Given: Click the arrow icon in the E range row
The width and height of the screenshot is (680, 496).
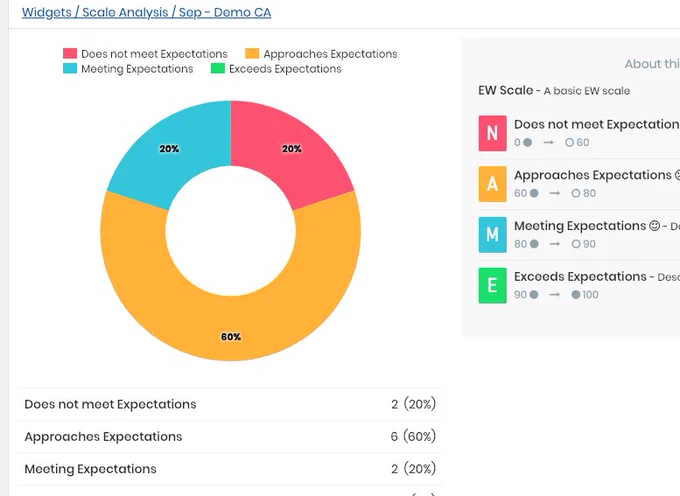Looking at the screenshot, I should tap(555, 294).
